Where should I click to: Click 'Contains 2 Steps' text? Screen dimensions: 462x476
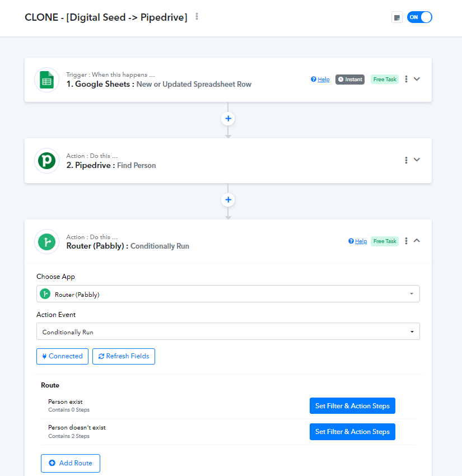coord(69,436)
